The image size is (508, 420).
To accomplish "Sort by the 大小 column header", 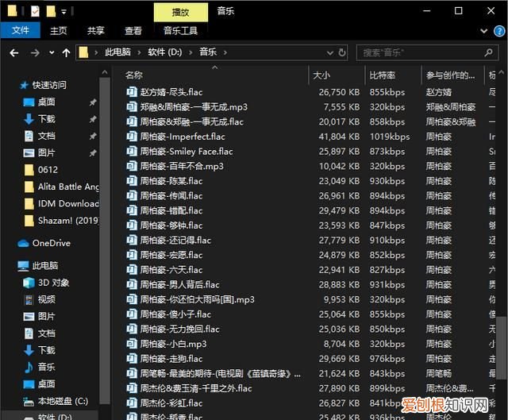I will [321, 75].
